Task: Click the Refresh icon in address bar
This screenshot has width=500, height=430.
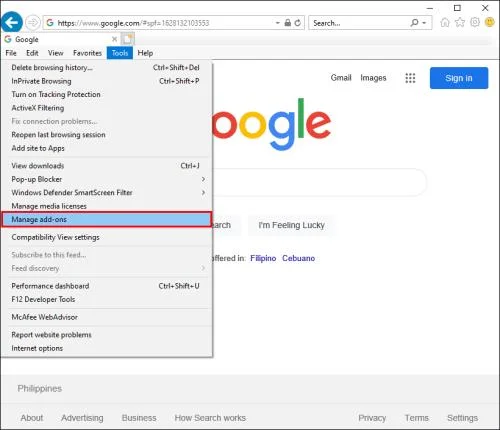Action: click(x=298, y=23)
